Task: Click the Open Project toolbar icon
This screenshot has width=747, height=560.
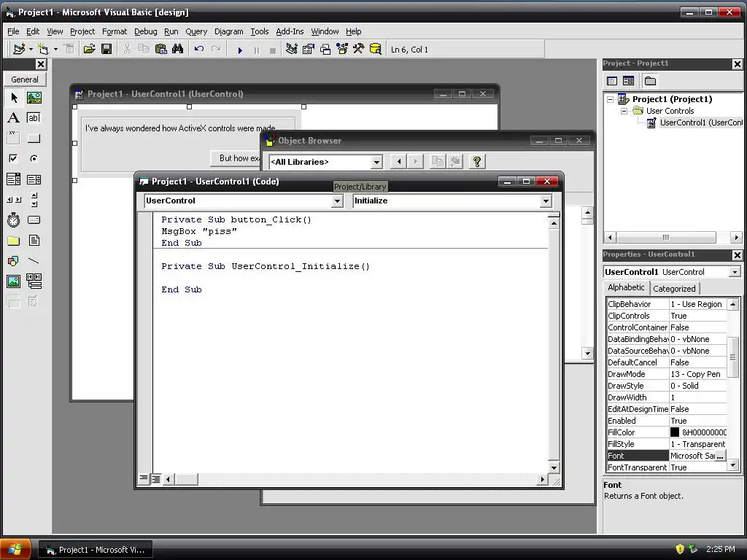Action: pyautogui.click(x=90, y=49)
